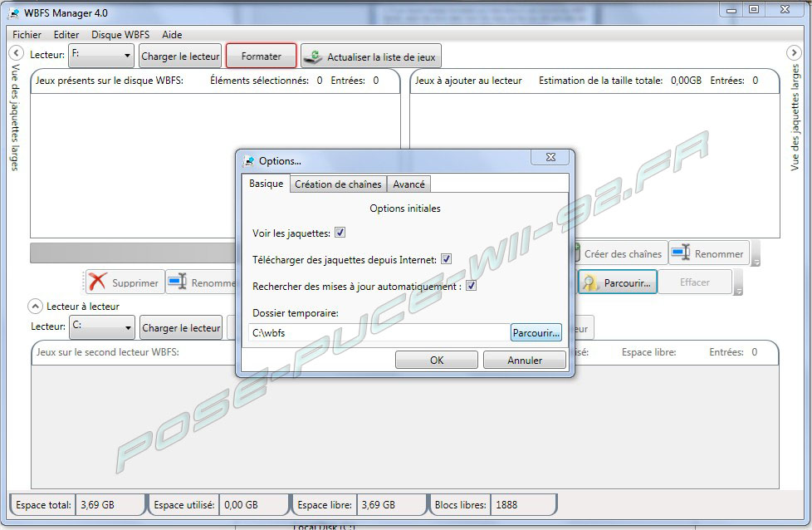This screenshot has width=812, height=530.
Task: Click the Jeux sur le second lecteur WBFS label
Action: click(108, 351)
